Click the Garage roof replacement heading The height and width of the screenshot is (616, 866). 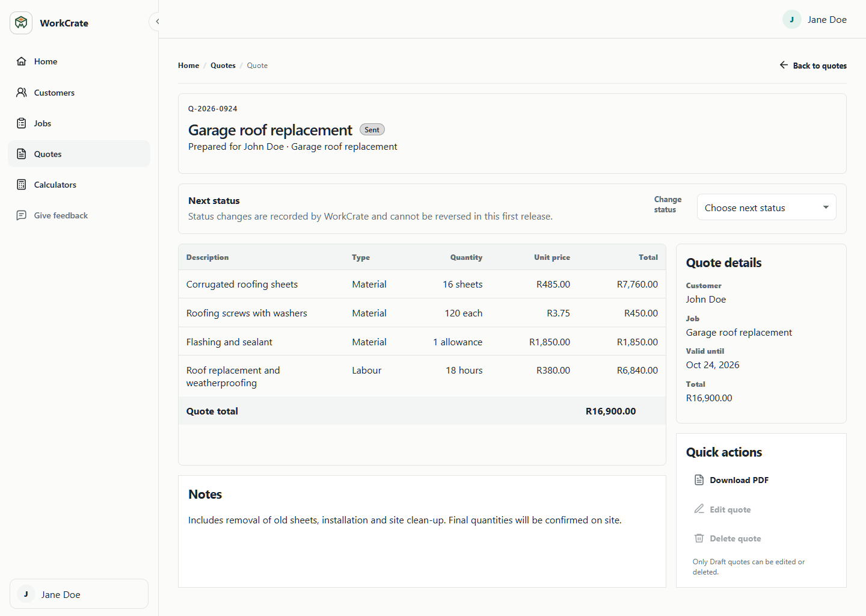click(x=270, y=131)
